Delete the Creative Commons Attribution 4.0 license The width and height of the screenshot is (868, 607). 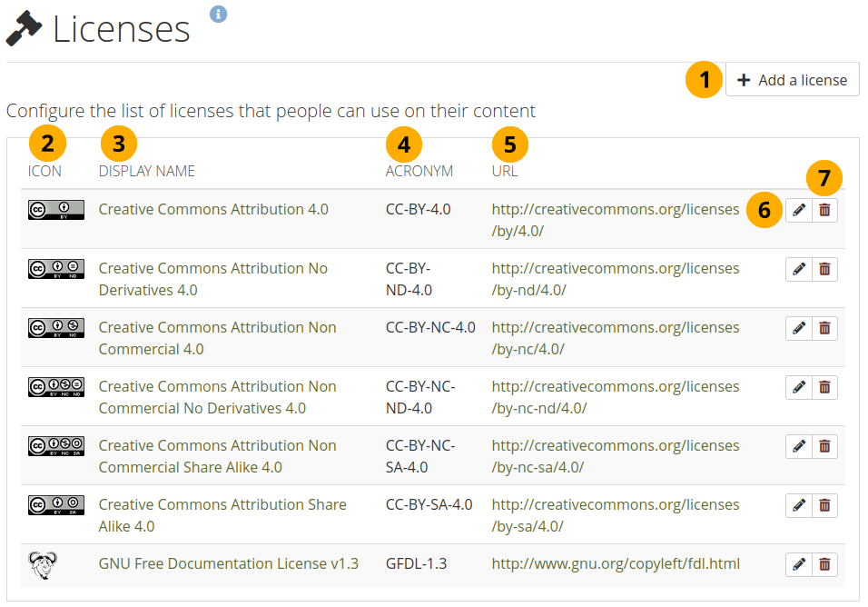[824, 210]
